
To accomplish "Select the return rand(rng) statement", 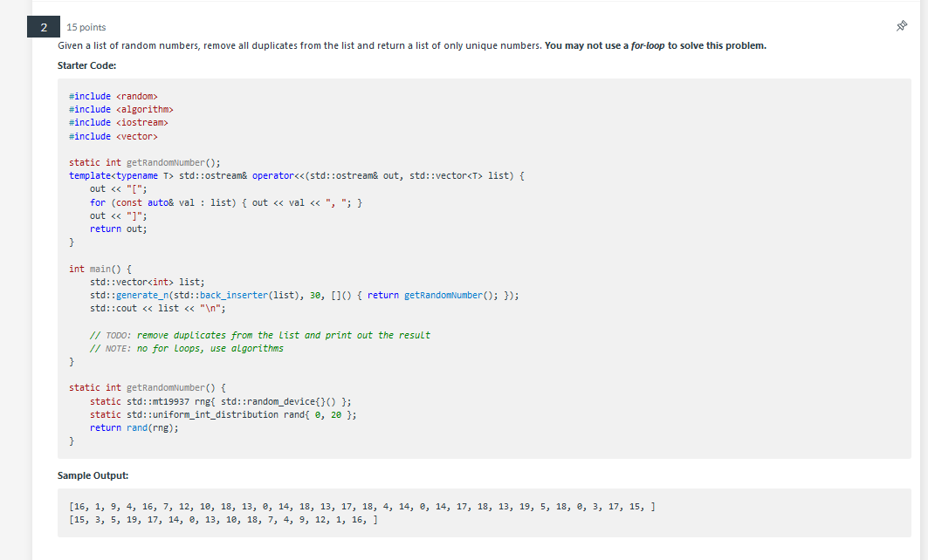I will pos(133,427).
